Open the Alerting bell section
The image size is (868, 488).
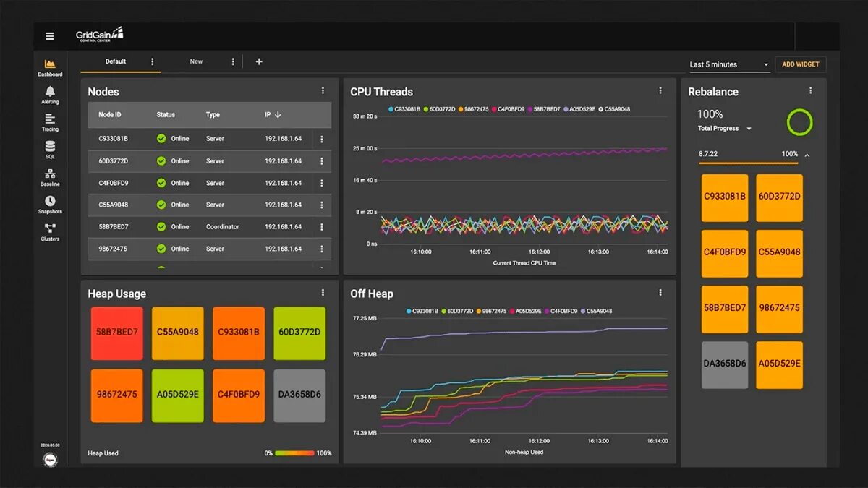click(x=50, y=95)
